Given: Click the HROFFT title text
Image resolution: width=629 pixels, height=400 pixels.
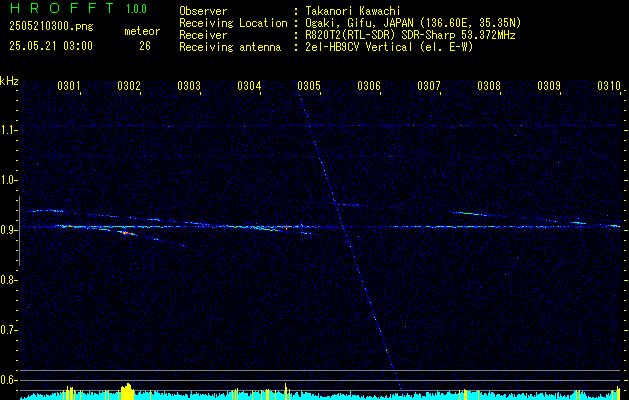Looking at the screenshot, I should tap(63, 8).
